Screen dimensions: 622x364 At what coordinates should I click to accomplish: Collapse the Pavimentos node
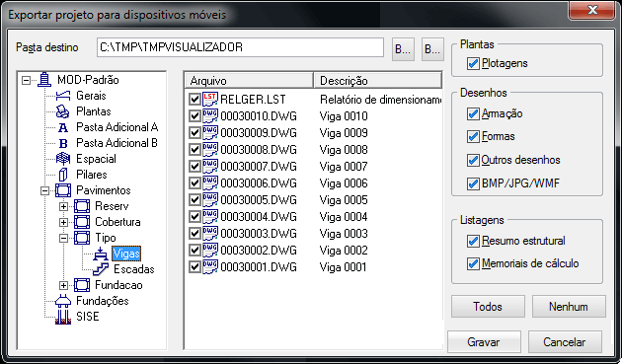point(44,190)
